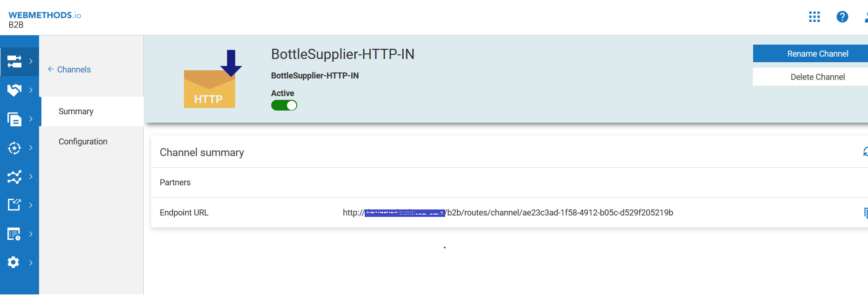
Task: Open the Help question mark icon
Action: coord(842,17)
